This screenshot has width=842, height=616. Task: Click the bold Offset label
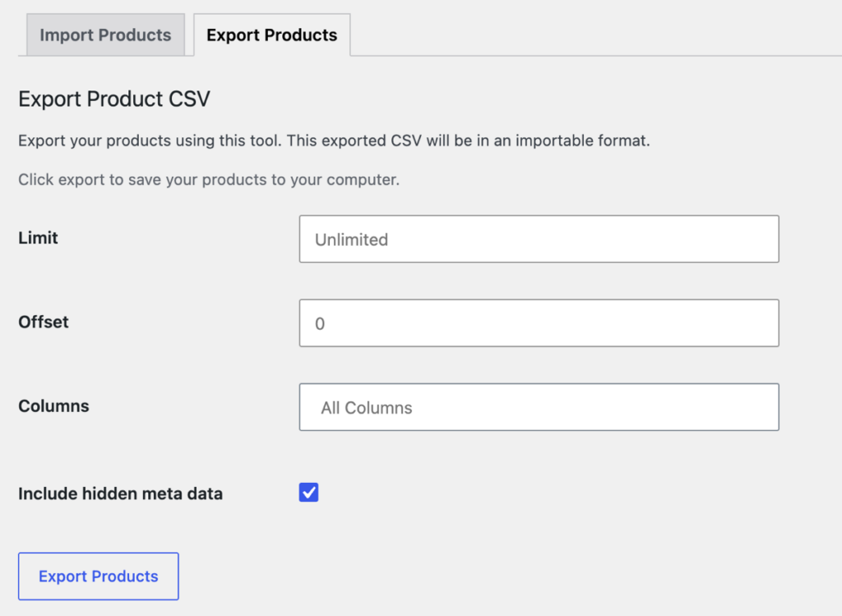tap(44, 322)
